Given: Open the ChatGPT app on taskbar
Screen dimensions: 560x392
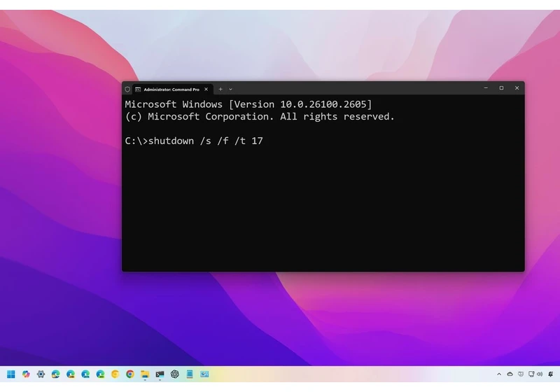Looking at the screenshot, I should pyautogui.click(x=174, y=374).
